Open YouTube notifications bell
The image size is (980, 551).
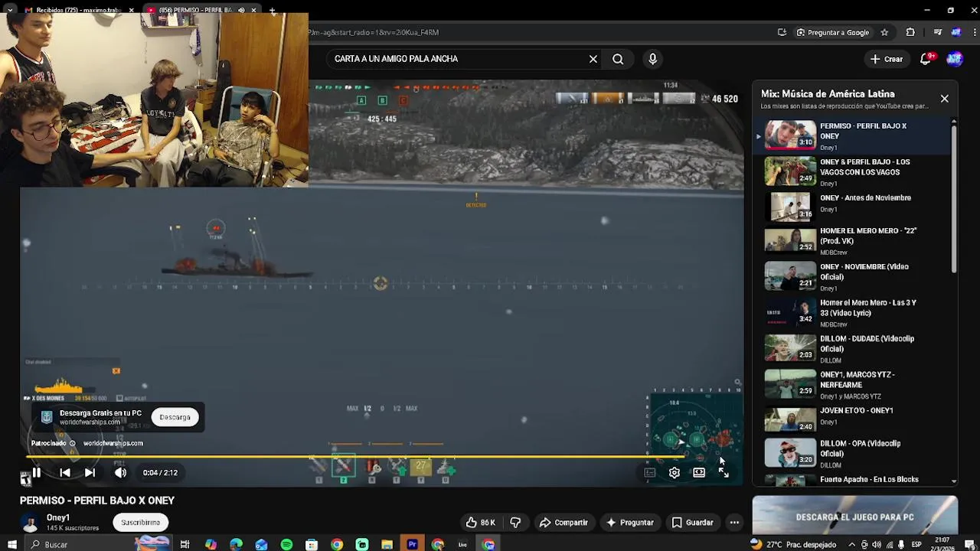[x=926, y=59]
